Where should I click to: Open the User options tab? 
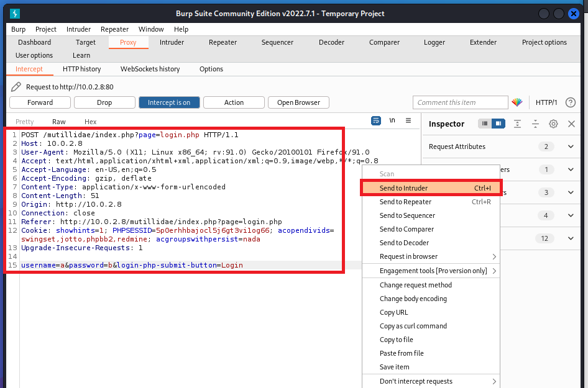pos(34,55)
